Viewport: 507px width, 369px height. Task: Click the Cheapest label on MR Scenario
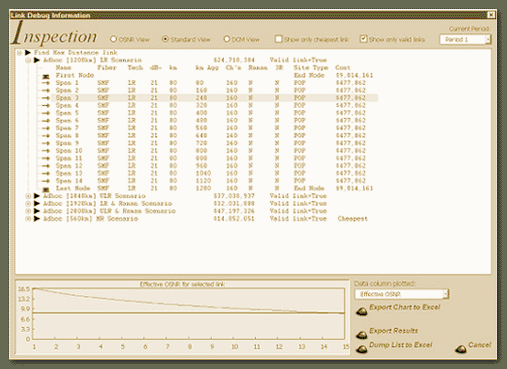point(353,219)
